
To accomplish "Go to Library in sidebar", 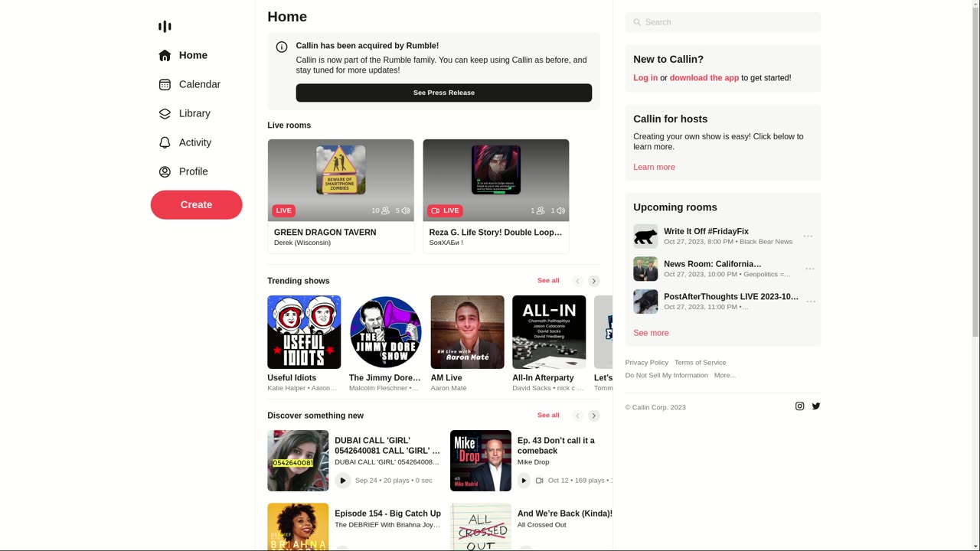I will coord(185,113).
